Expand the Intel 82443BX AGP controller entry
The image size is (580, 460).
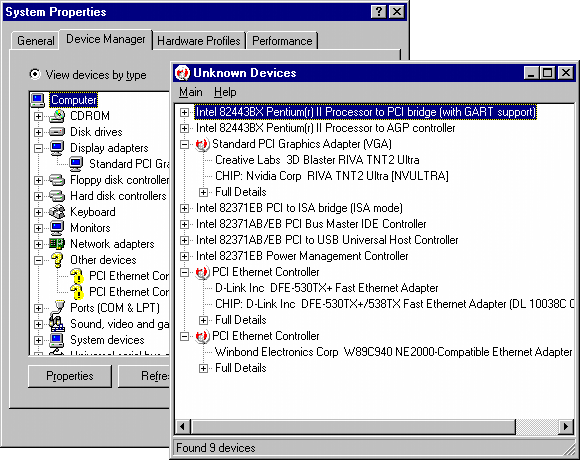(x=184, y=128)
